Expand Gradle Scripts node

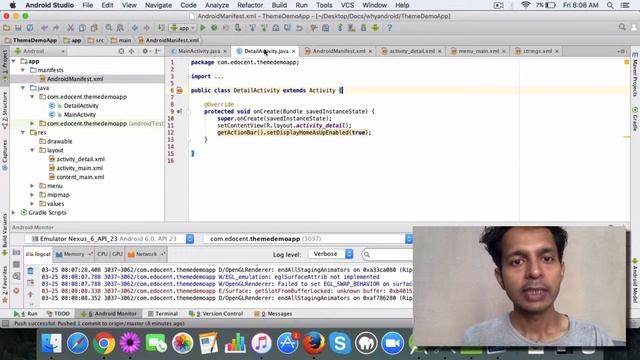14,213
